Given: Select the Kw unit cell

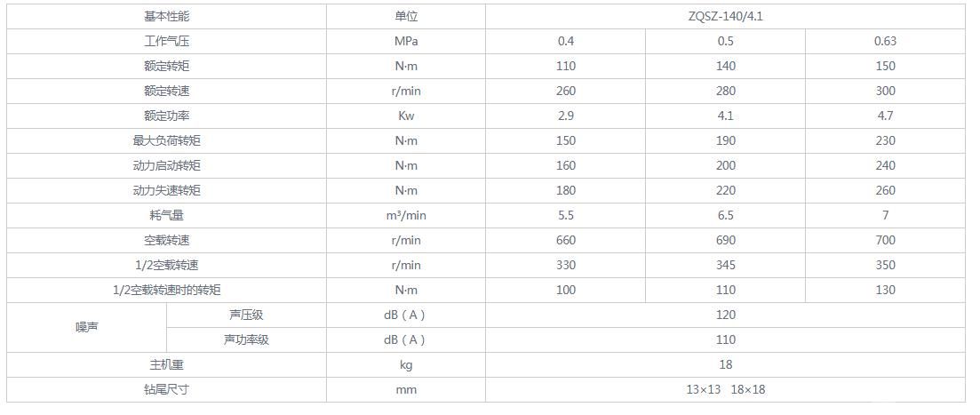Looking at the screenshot, I should click(406, 116).
